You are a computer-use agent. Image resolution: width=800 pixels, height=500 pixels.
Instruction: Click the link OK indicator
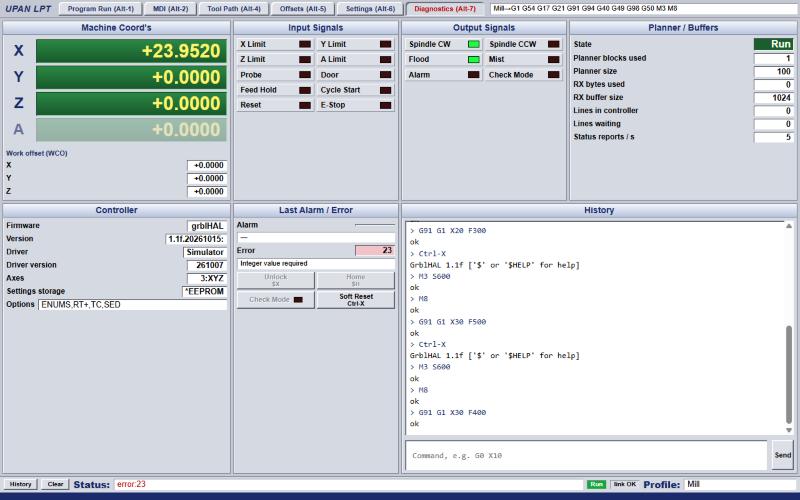click(624, 484)
